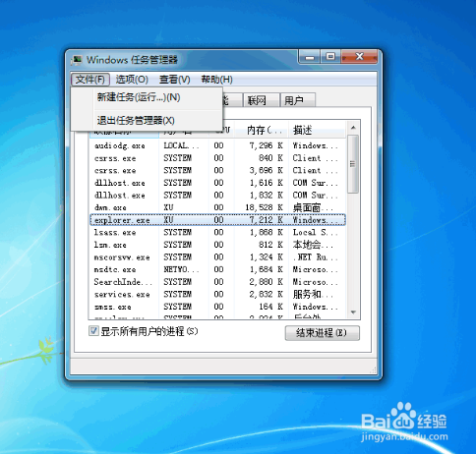Toggle 显示所有用户的进程 checkbox

pyautogui.click(x=93, y=331)
